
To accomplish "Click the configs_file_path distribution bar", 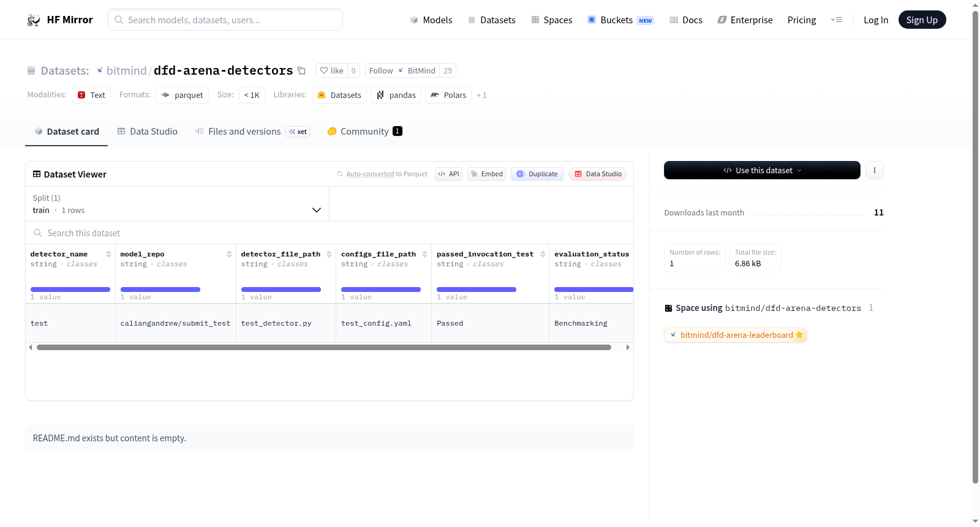I will 381,290.
